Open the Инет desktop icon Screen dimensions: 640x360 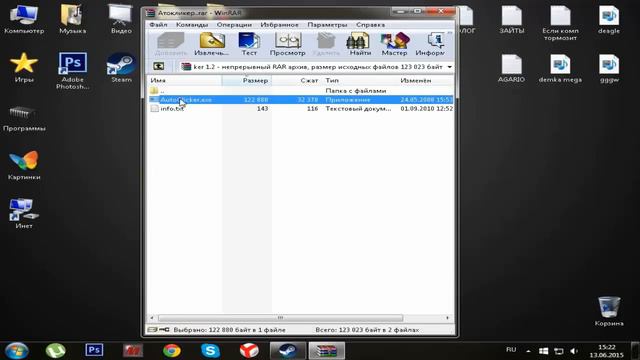(x=24, y=214)
